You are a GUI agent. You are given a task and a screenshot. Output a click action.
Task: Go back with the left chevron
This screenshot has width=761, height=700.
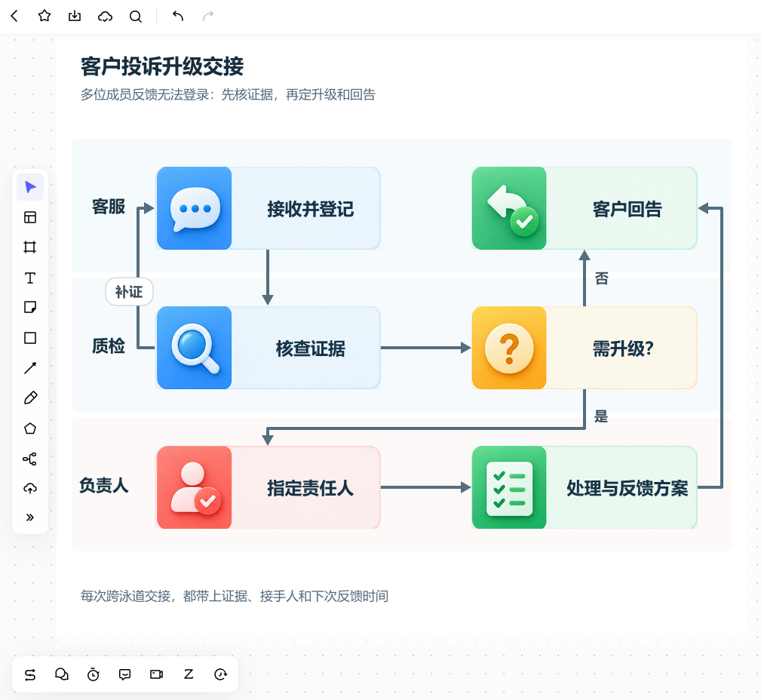[x=14, y=16]
